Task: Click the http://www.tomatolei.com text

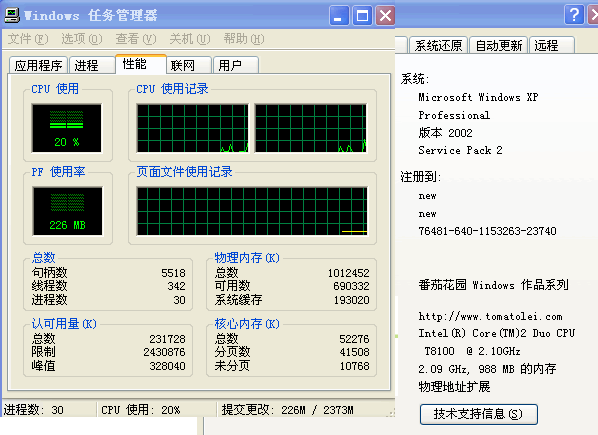Action: (490, 316)
